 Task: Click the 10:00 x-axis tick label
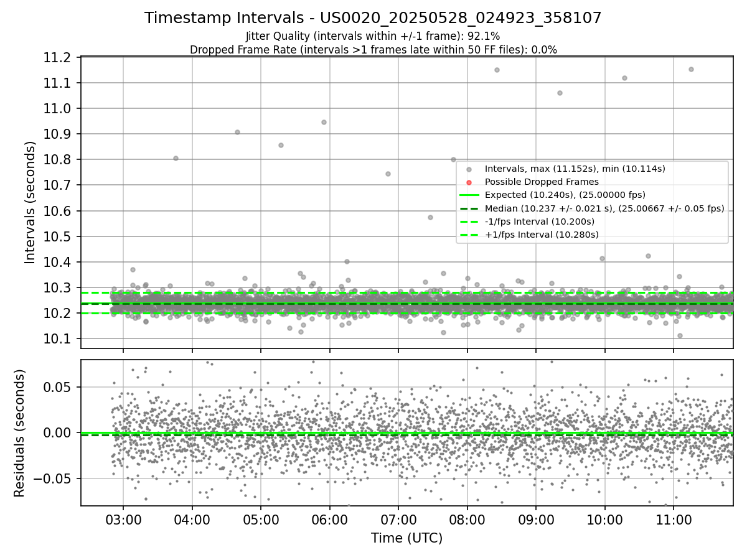point(605,519)
